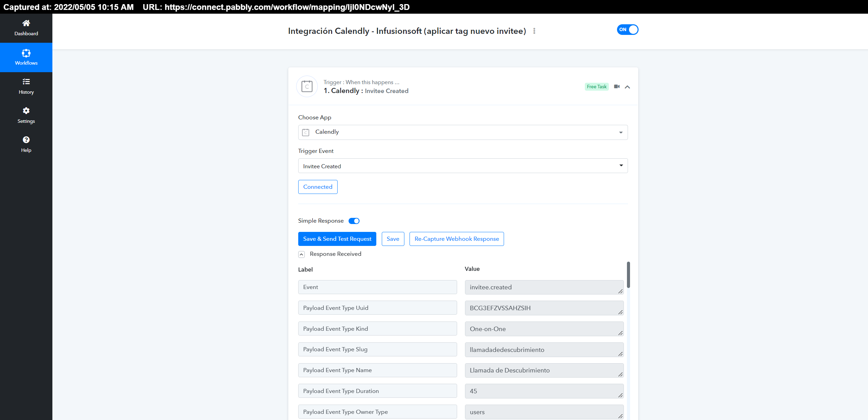Click the Connected button
The image size is (868, 420).
pyautogui.click(x=318, y=187)
